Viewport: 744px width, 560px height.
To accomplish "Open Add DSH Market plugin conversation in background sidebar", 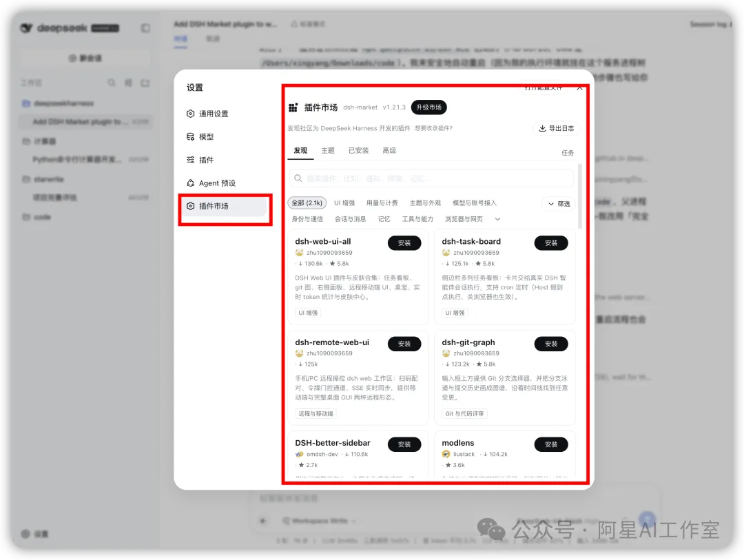I will point(85,122).
